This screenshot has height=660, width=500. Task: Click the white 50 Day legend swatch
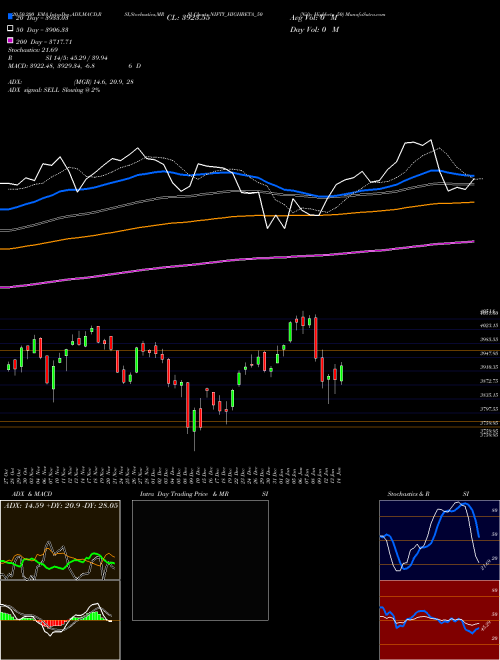[10, 29]
